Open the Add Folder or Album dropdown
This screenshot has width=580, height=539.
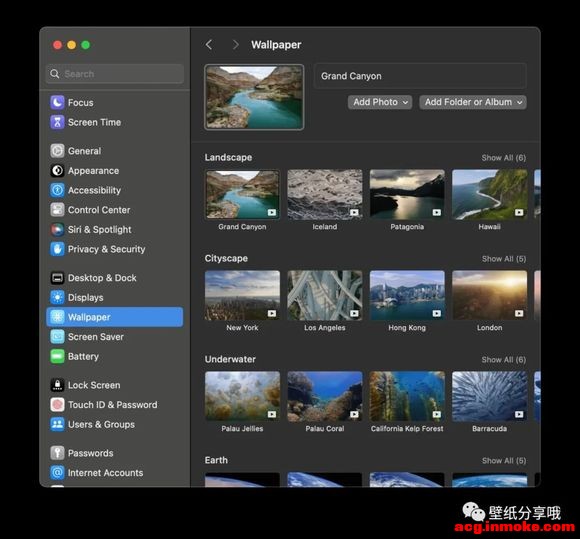tap(473, 102)
